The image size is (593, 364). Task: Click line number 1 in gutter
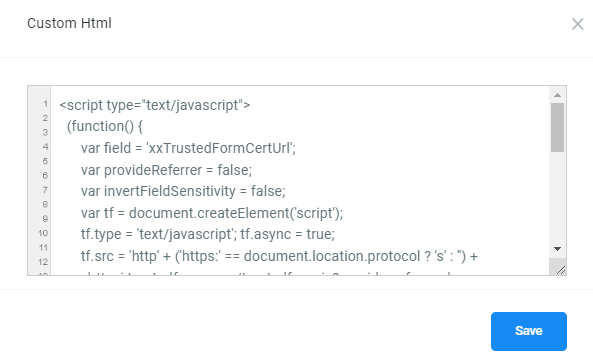[45, 104]
